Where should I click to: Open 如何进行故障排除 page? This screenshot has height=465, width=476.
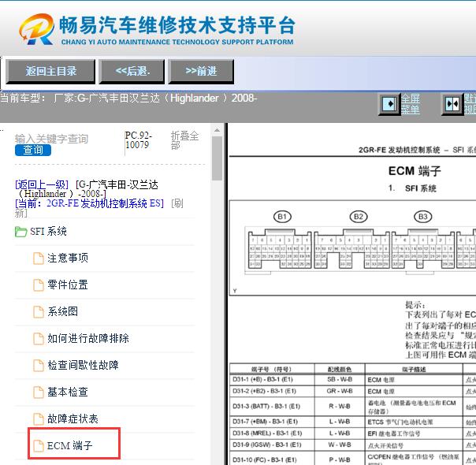88,338
